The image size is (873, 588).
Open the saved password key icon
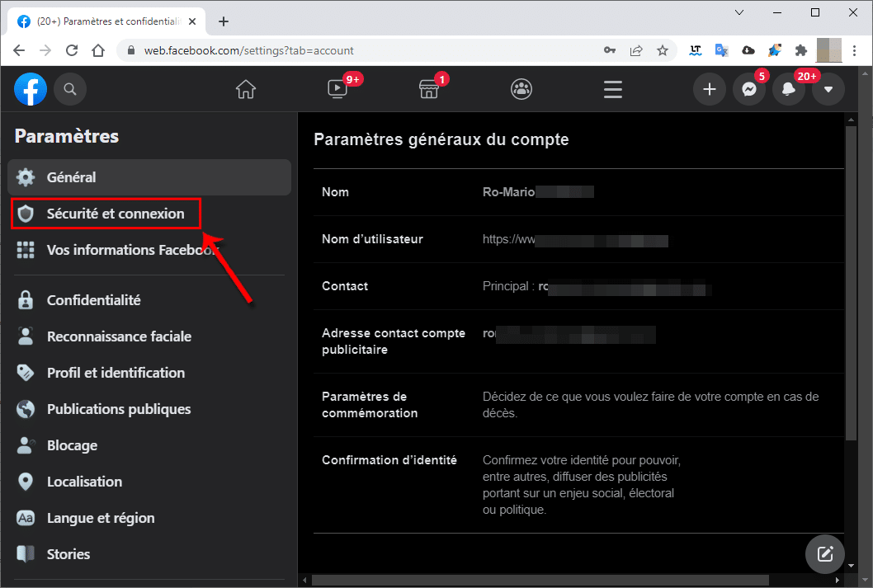pyautogui.click(x=610, y=50)
